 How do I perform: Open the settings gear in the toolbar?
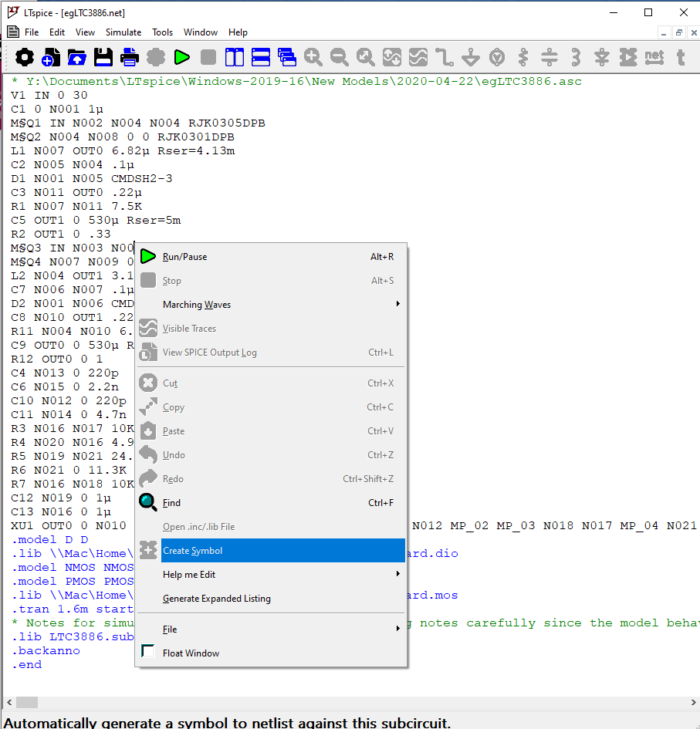point(25,57)
